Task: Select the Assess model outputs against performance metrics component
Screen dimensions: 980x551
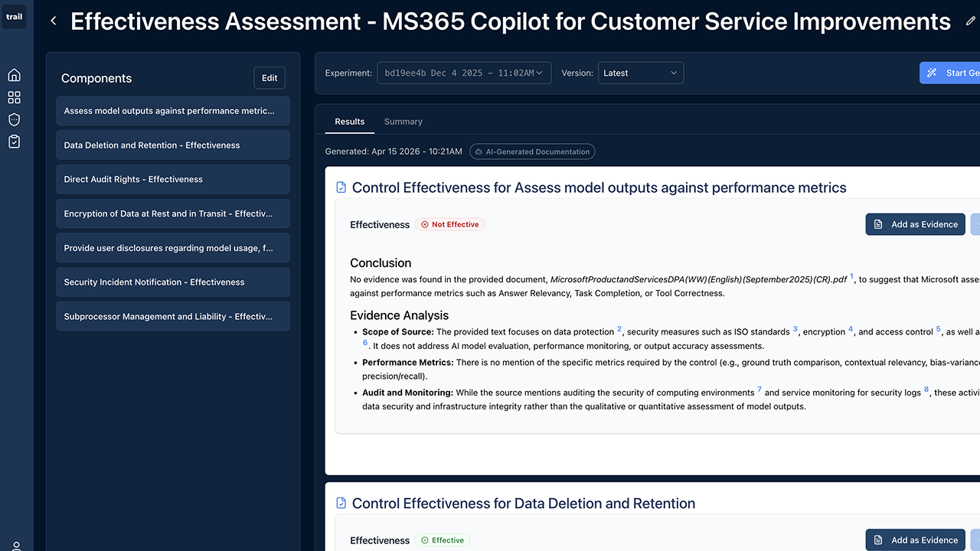Action: [x=173, y=111]
